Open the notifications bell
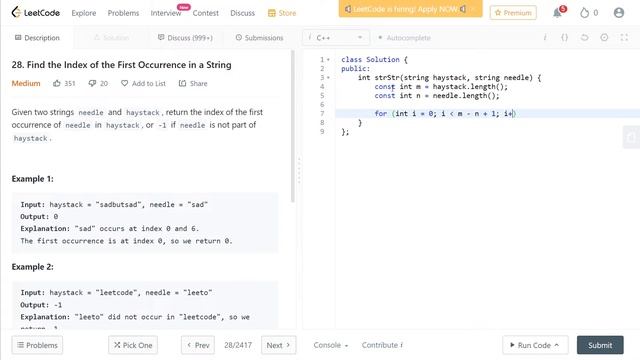Viewport: 640px width, 360px height. (558, 13)
